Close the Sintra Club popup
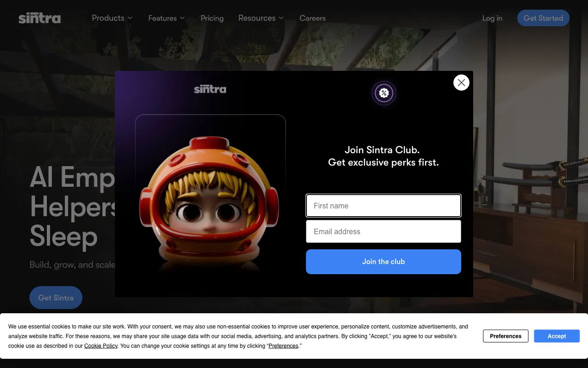This screenshot has height=368, width=588. (x=461, y=82)
